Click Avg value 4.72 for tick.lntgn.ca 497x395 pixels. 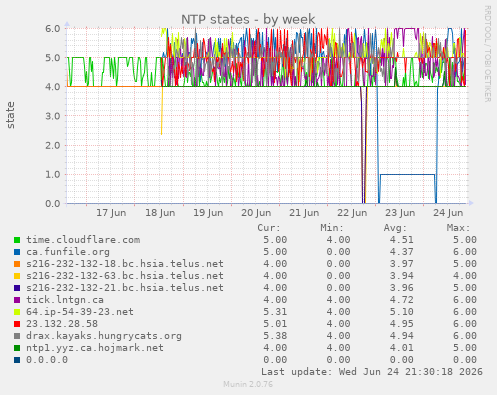tap(401, 300)
